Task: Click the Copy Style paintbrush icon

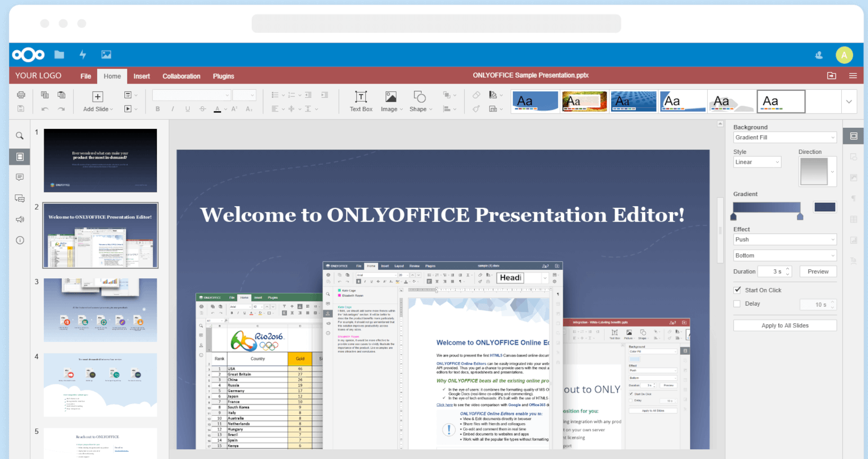Action: [x=477, y=109]
